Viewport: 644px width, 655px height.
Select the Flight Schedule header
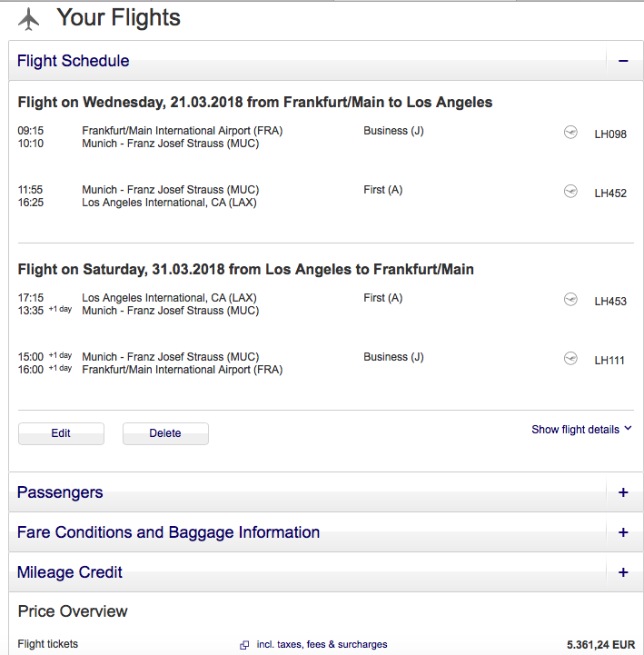point(74,62)
